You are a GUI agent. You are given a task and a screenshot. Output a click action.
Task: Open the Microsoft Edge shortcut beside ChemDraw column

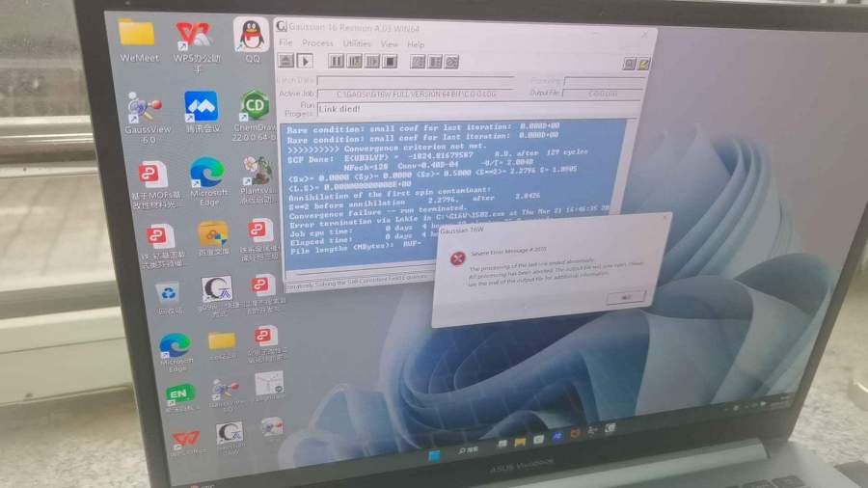pyautogui.click(x=208, y=181)
